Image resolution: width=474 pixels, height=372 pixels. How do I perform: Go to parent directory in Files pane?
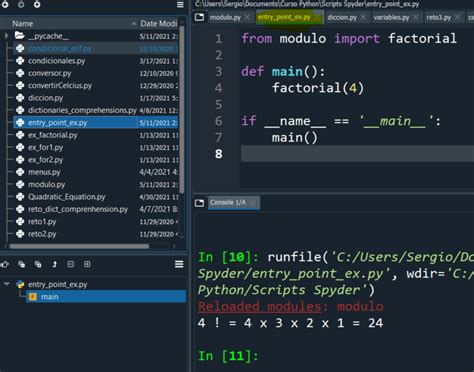[37, 5]
